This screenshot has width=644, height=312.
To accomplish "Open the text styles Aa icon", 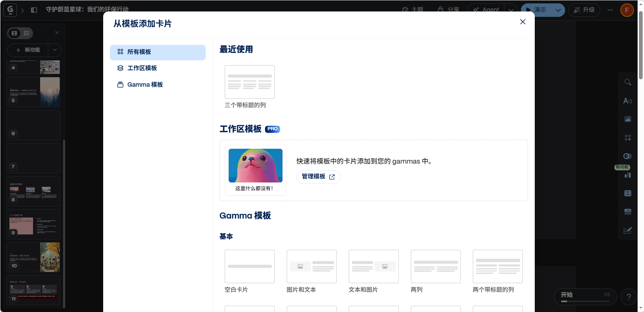I will click(x=627, y=101).
